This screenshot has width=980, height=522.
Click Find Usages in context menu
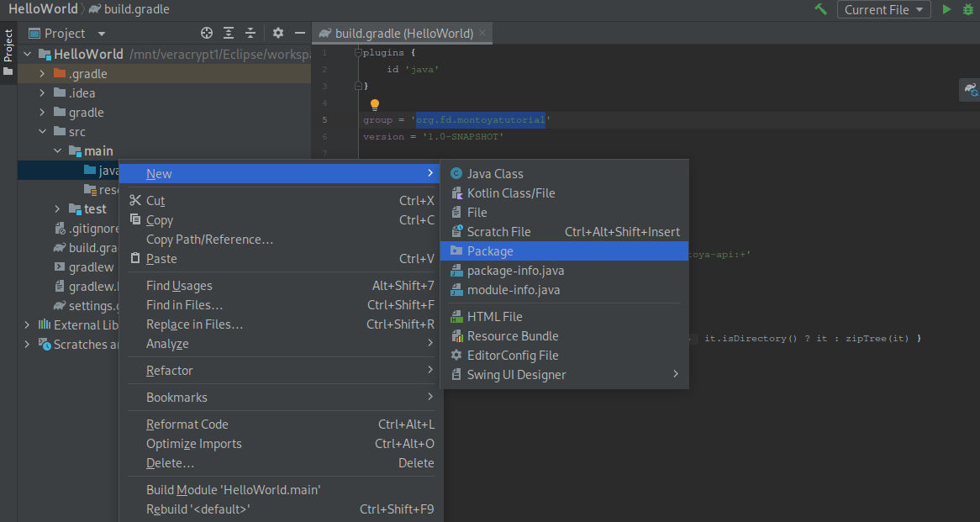179,286
